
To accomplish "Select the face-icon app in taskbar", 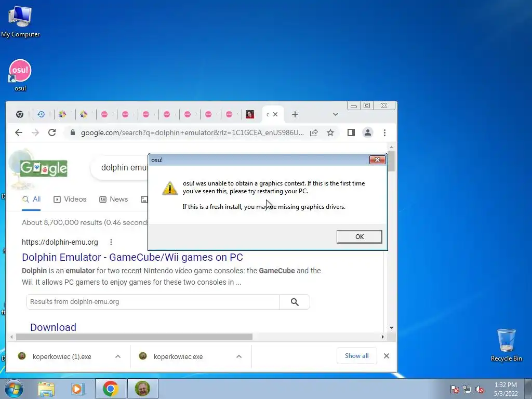I will (142, 389).
